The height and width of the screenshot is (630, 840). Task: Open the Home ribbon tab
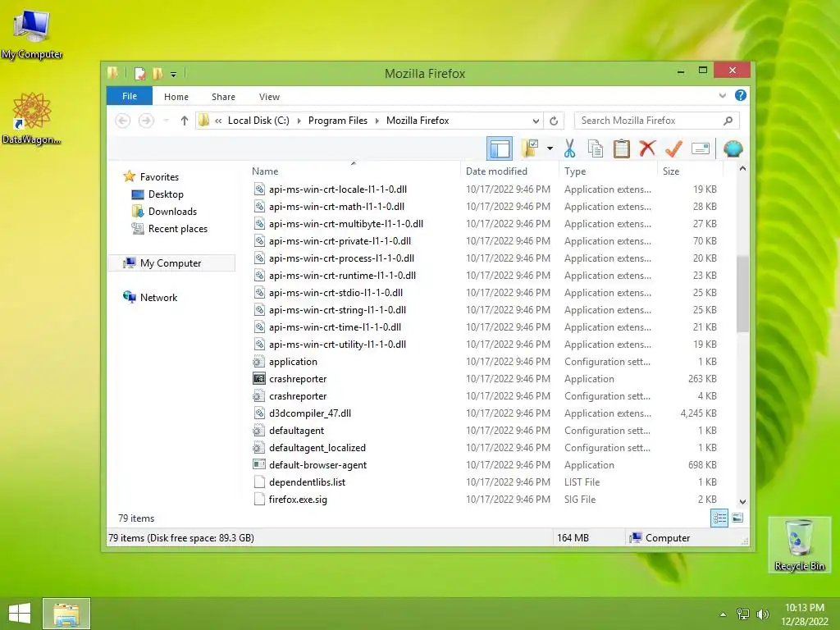coord(176,97)
